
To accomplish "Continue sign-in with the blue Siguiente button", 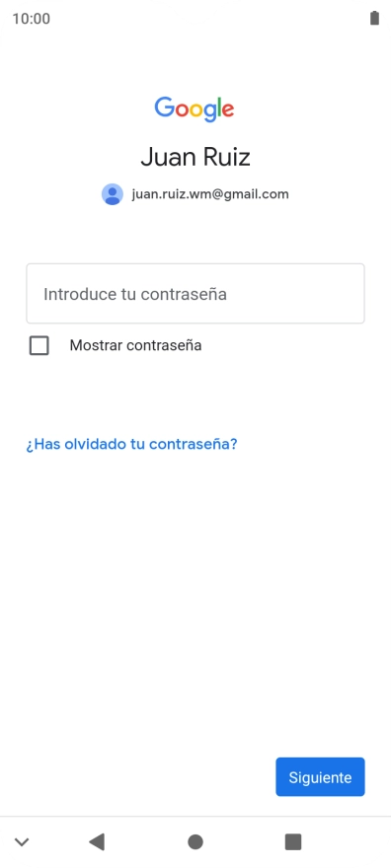I will pos(320,776).
